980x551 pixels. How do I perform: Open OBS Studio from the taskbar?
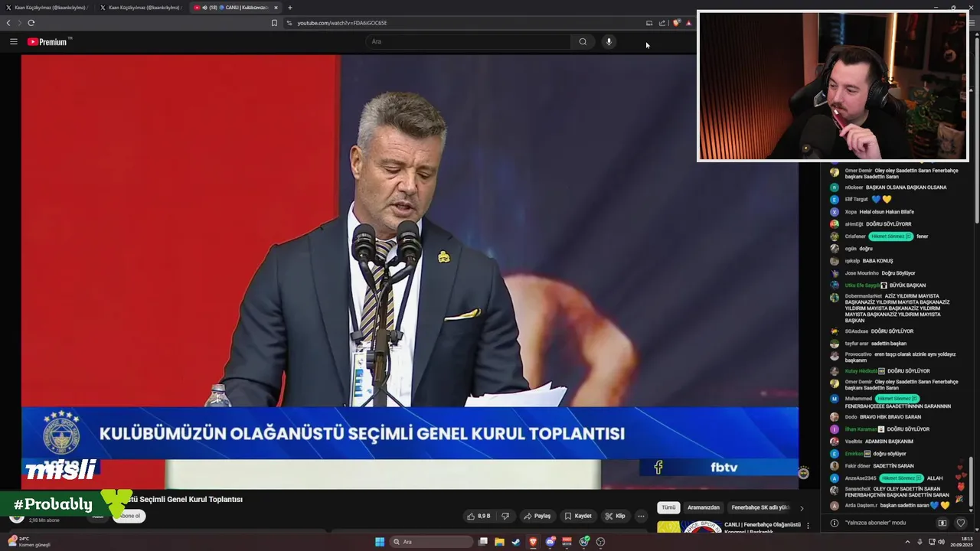click(x=600, y=542)
